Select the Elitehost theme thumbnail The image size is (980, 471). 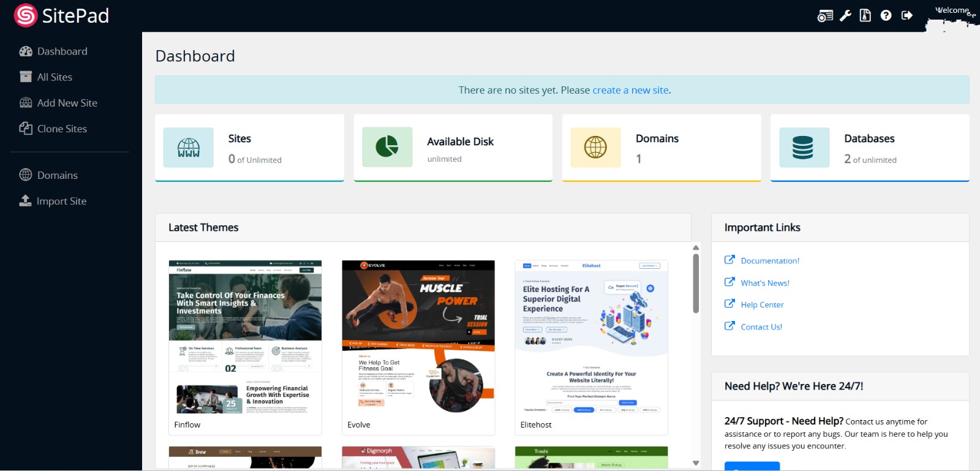pyautogui.click(x=592, y=337)
